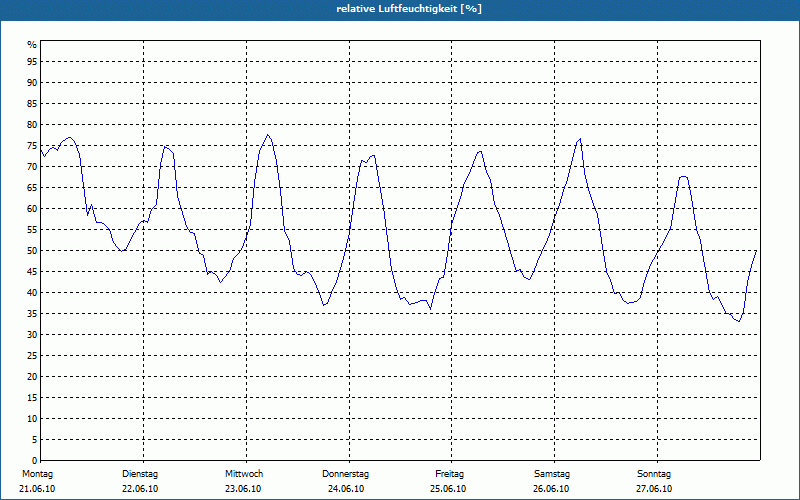This screenshot has height=500, width=800.
Task: Click Sunday's lowest humidity point near 33%
Action: (738, 321)
